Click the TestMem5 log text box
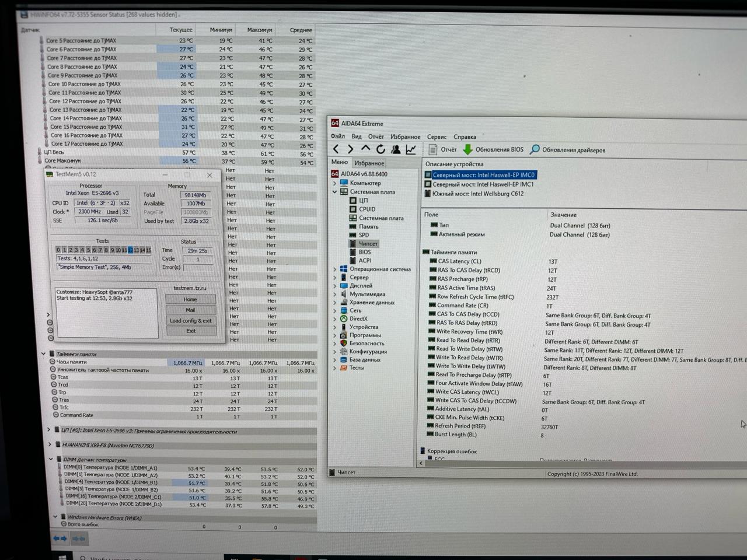The image size is (747, 560). coord(106,312)
